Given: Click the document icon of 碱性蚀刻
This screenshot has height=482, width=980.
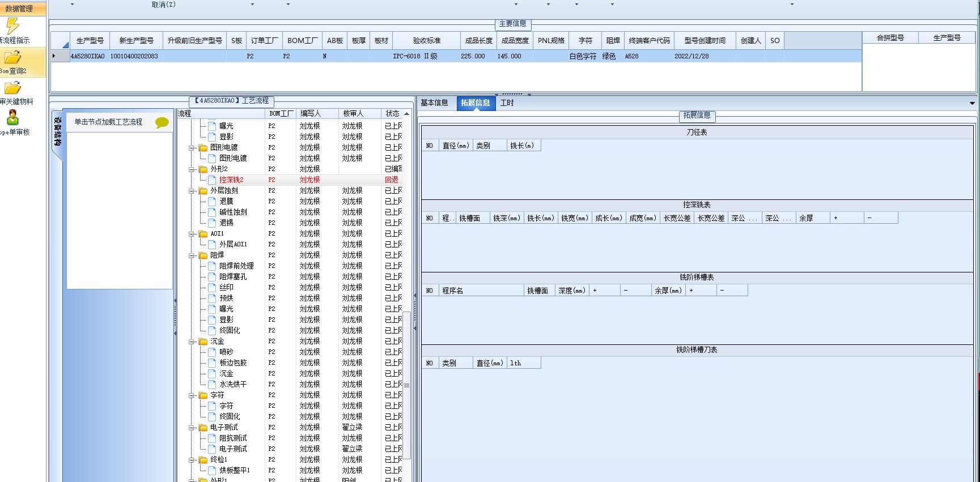Looking at the screenshot, I should click(x=212, y=212).
